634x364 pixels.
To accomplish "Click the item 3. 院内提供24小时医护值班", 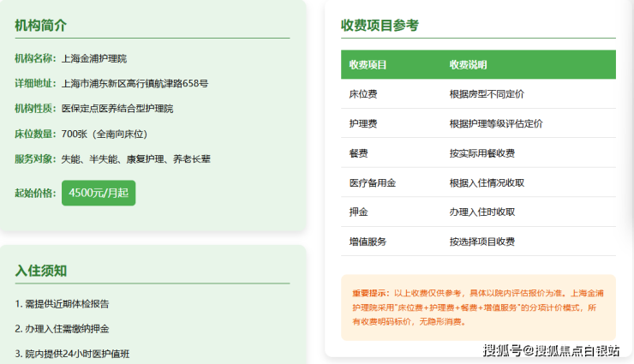I will click(72, 354).
